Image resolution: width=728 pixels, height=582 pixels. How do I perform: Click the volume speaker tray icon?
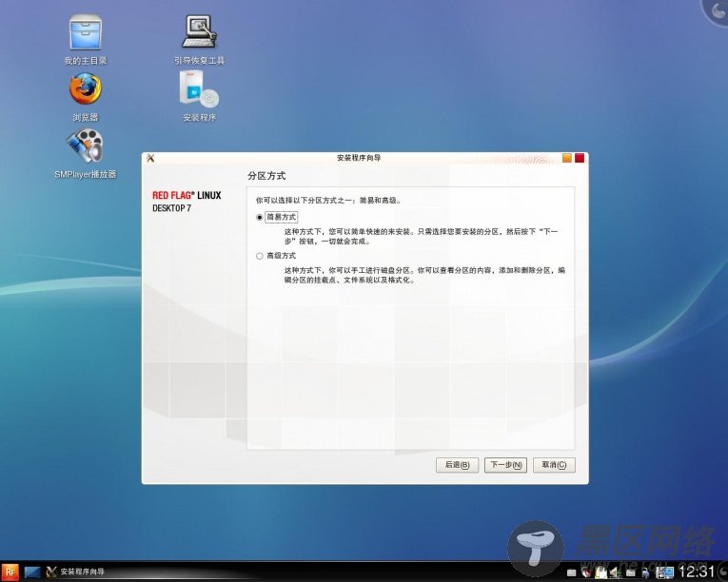(x=615, y=572)
